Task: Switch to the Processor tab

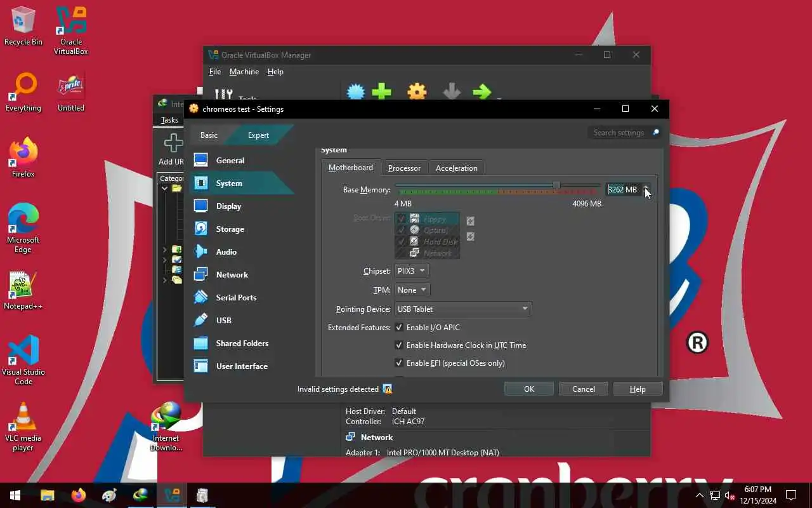Action: pos(404,168)
